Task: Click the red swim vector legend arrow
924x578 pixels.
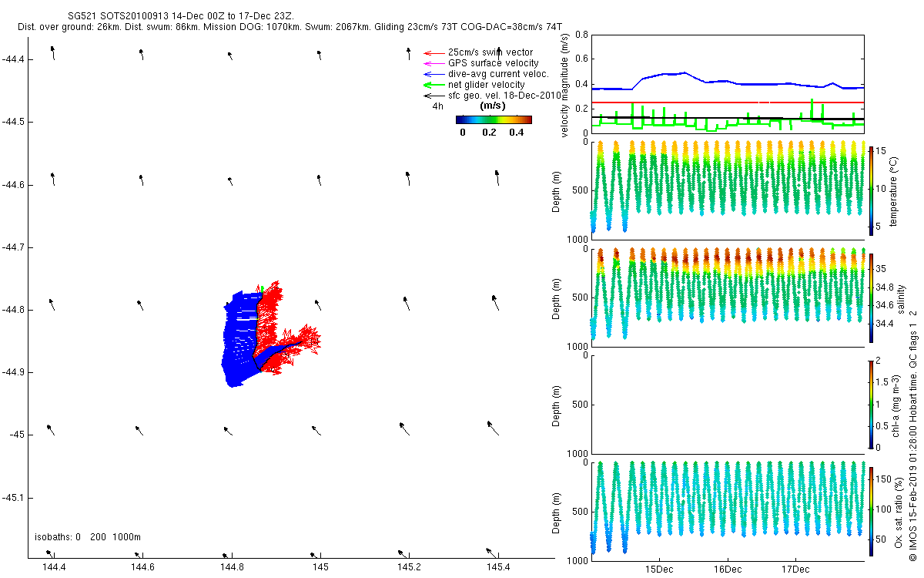Action: coord(434,52)
